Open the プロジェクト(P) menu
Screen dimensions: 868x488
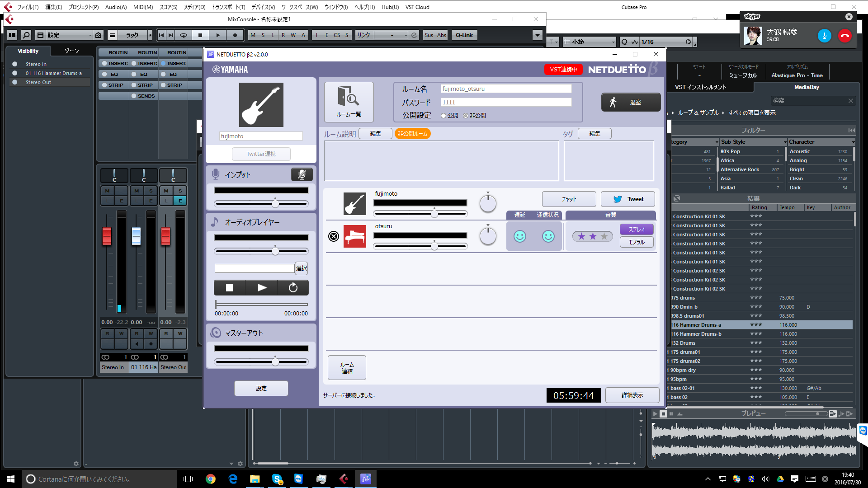coord(83,7)
